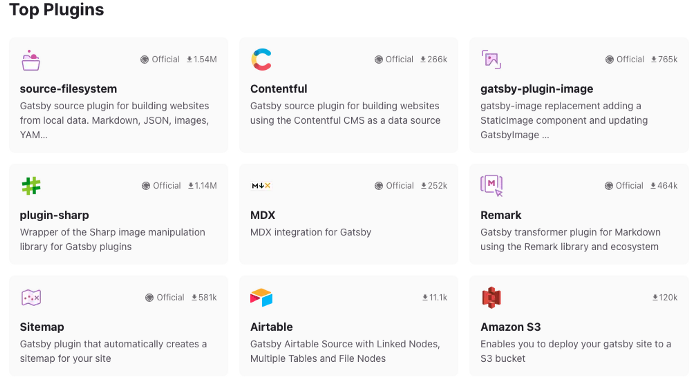Viewport: 700px width, 381px height.
Task: Click the Contentful logo icon
Action: click(262, 59)
